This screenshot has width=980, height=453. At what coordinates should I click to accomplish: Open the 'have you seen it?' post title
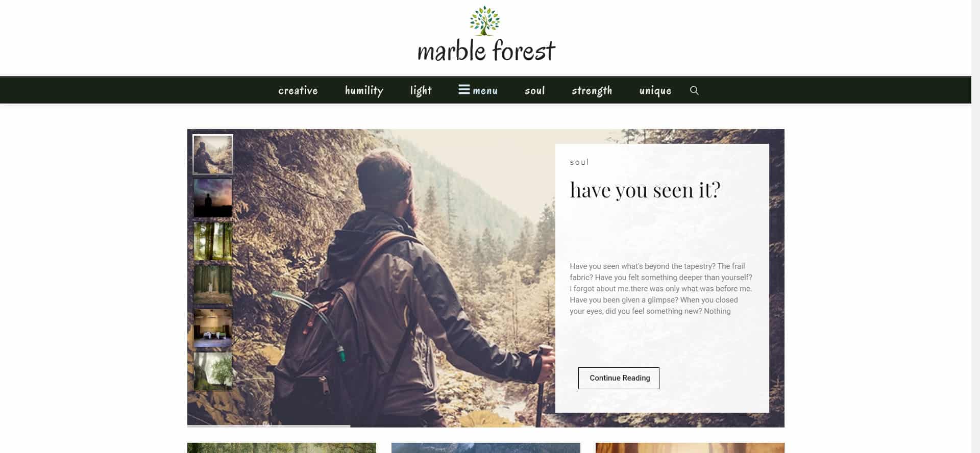click(x=645, y=190)
